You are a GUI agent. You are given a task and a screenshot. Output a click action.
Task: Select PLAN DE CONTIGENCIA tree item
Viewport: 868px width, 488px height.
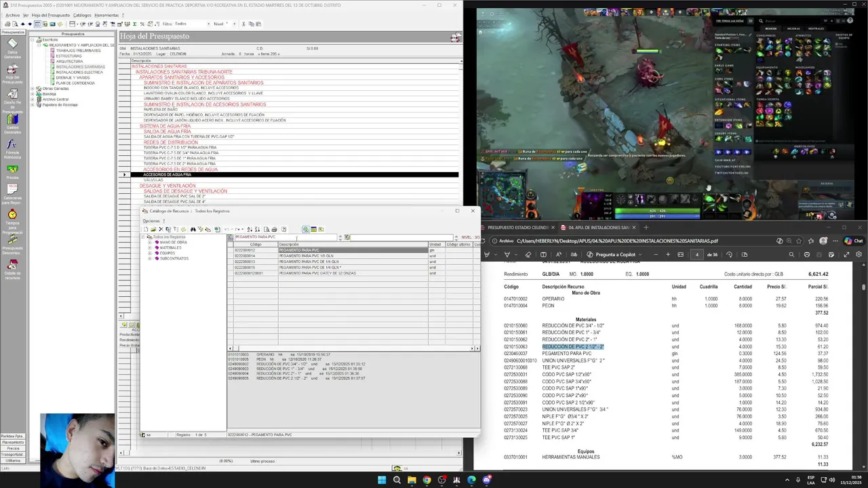(75, 83)
